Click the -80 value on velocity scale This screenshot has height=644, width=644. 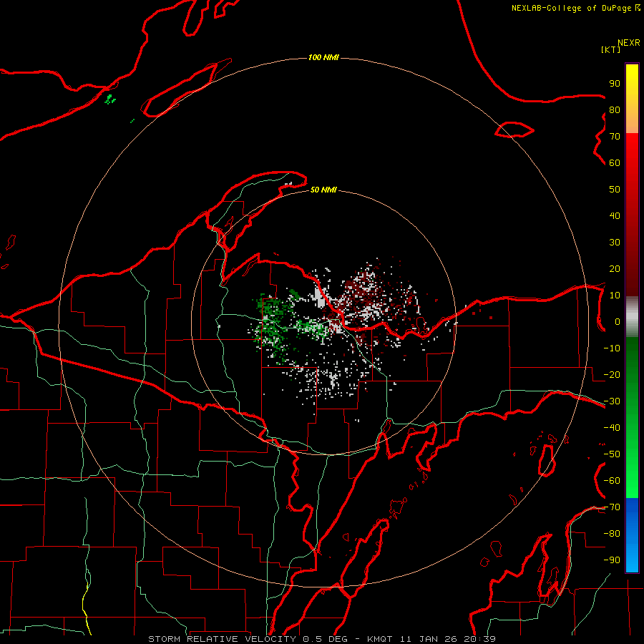point(612,534)
